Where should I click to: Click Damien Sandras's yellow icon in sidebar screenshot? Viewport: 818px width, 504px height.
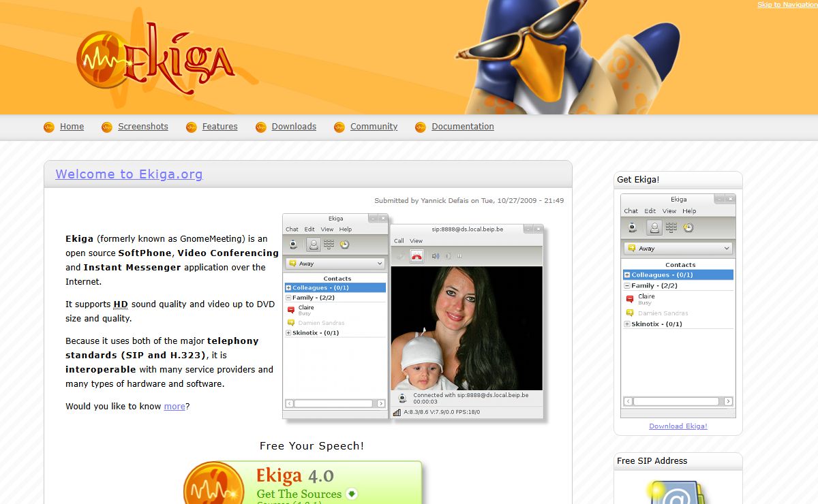coord(630,313)
